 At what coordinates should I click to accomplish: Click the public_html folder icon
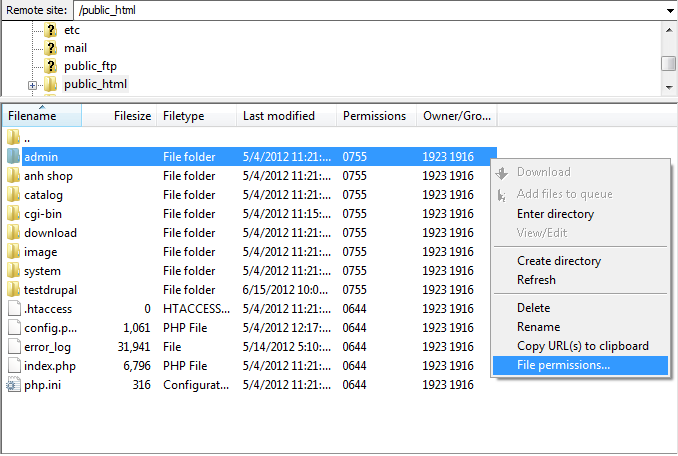click(51, 84)
